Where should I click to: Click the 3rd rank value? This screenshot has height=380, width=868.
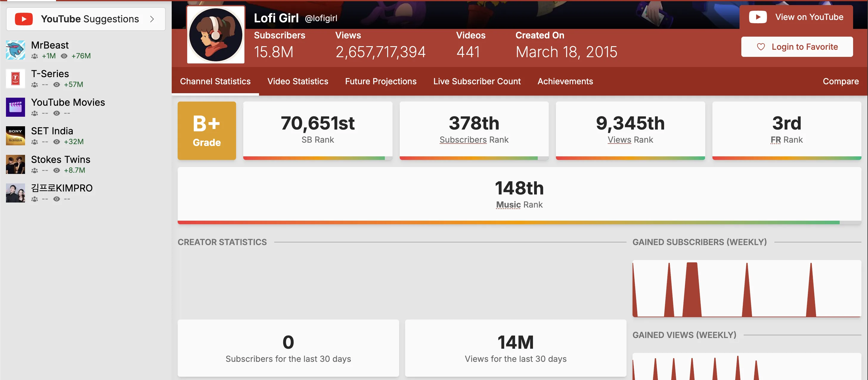tap(787, 123)
